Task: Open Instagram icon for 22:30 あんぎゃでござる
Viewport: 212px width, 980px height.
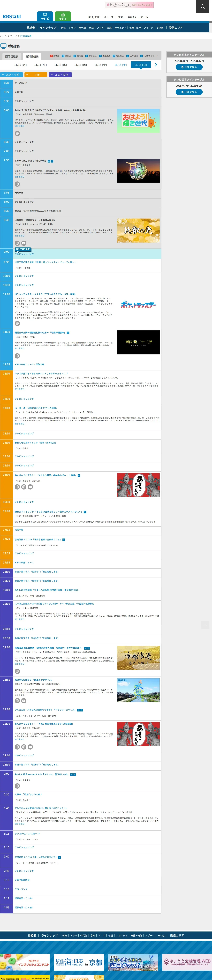Action: point(23,747)
